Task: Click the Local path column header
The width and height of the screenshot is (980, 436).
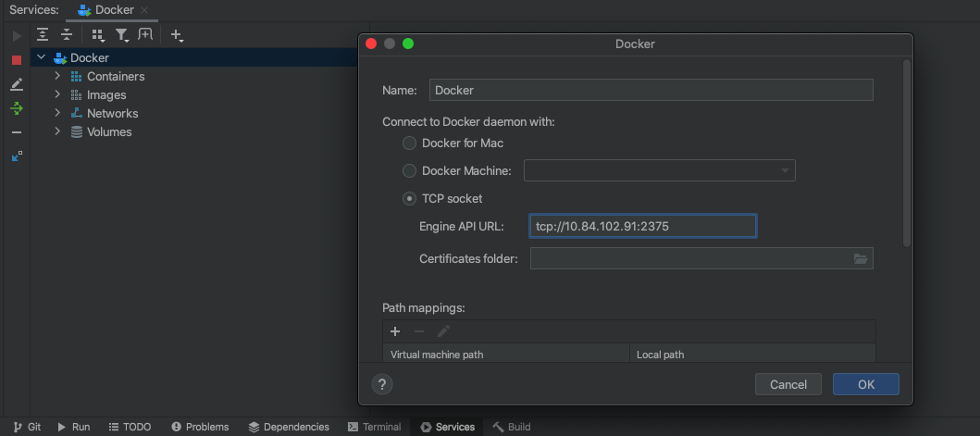Action: (x=752, y=355)
